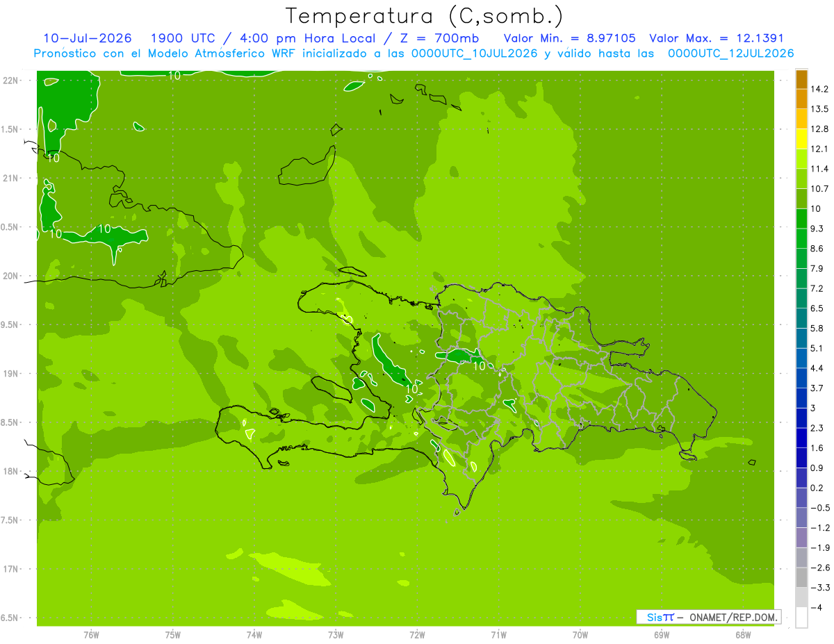
Task: Click the 22N latitude axis label
Action: (10, 81)
